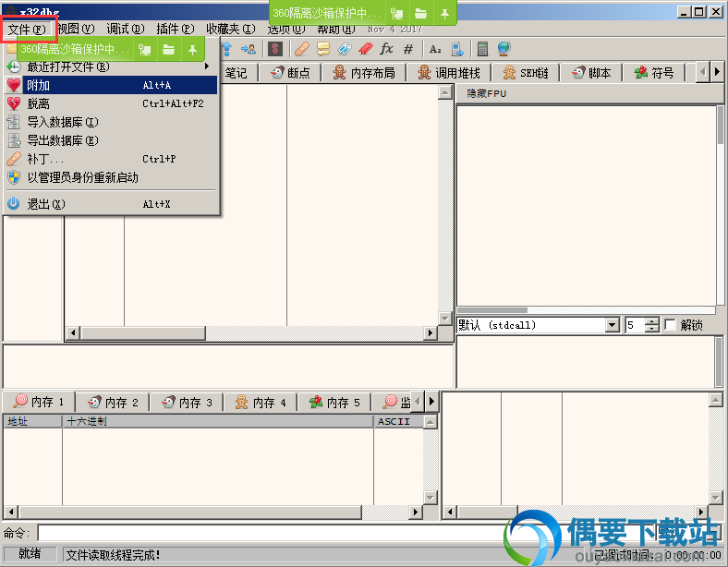Click the power icon beside 退出
This screenshot has height=567, width=728.
coord(14,204)
